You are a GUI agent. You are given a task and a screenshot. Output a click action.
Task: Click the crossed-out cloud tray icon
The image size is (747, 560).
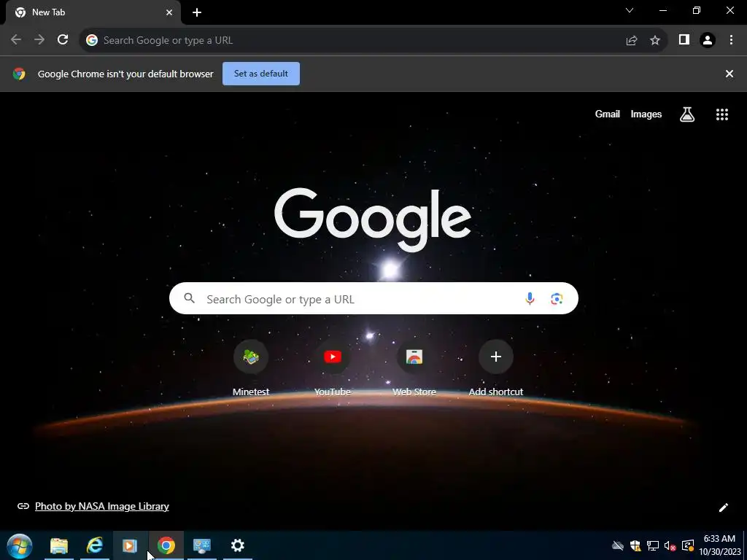(618, 545)
